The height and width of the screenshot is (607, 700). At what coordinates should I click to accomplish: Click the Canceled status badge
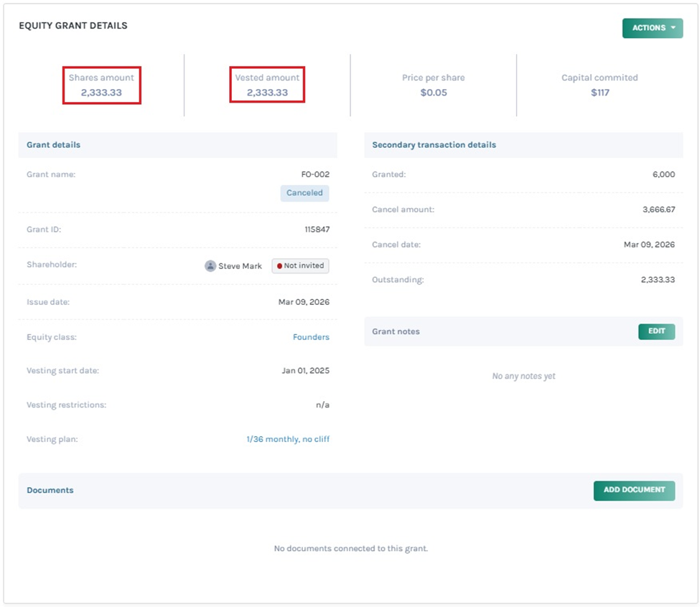click(x=304, y=193)
